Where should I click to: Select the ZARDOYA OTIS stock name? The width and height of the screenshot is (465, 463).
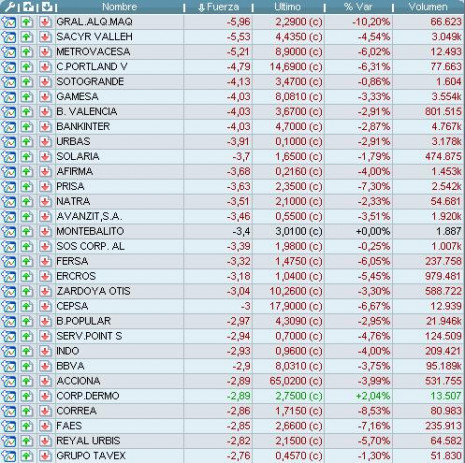(93, 291)
